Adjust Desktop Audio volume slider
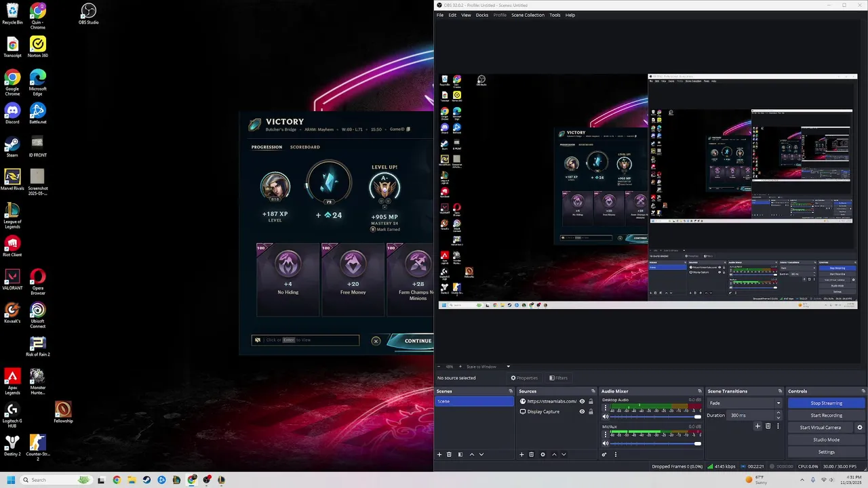This screenshot has width=868, height=488. [x=654, y=417]
